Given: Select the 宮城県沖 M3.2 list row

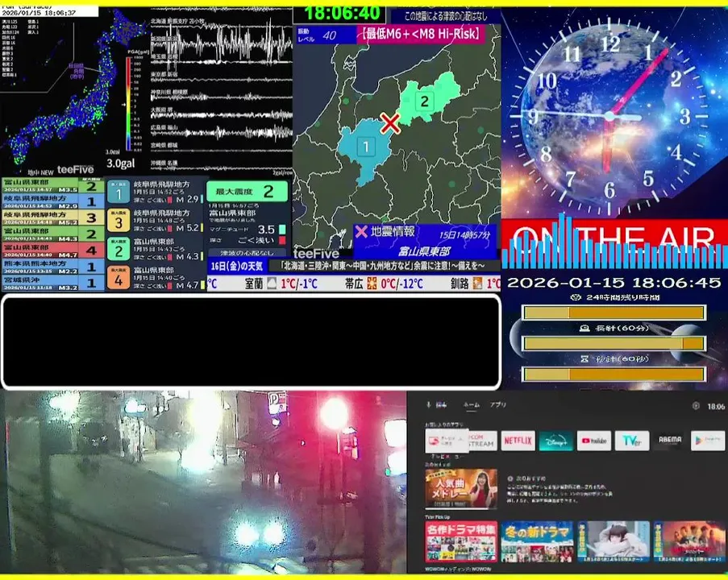Looking at the screenshot, I should pyautogui.click(x=53, y=283).
